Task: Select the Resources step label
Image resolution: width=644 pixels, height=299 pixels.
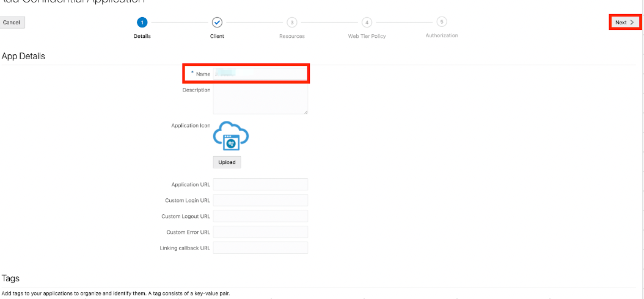Action: click(x=292, y=37)
